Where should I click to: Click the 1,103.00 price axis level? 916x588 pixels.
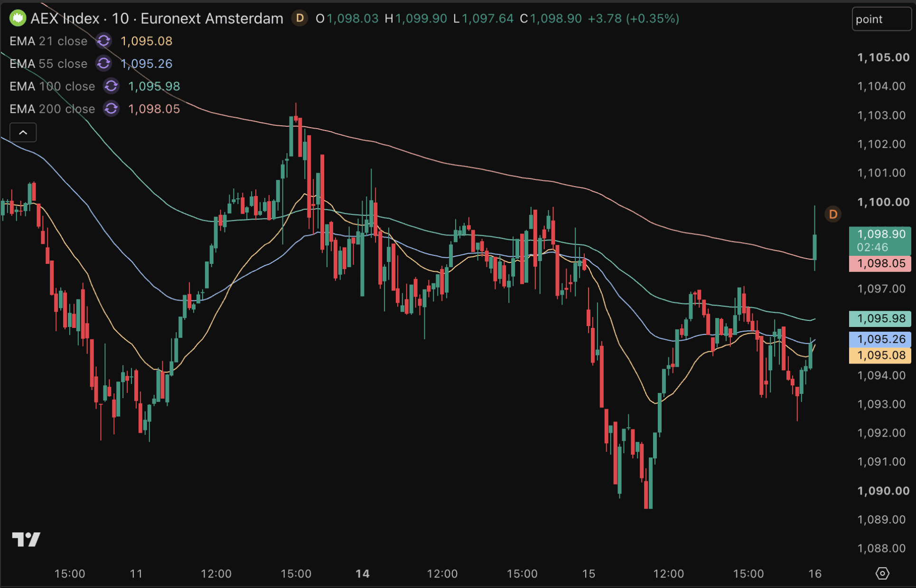881,115
